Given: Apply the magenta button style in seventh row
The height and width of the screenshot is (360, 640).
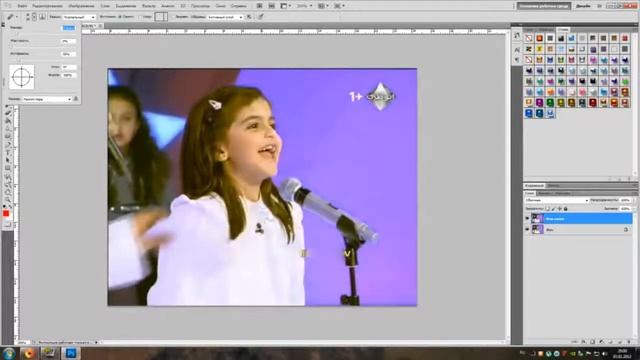Looking at the screenshot, I should click(539, 102).
